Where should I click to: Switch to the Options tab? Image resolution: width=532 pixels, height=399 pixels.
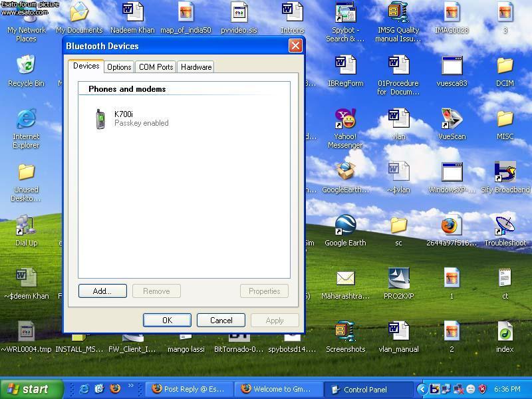119,67
